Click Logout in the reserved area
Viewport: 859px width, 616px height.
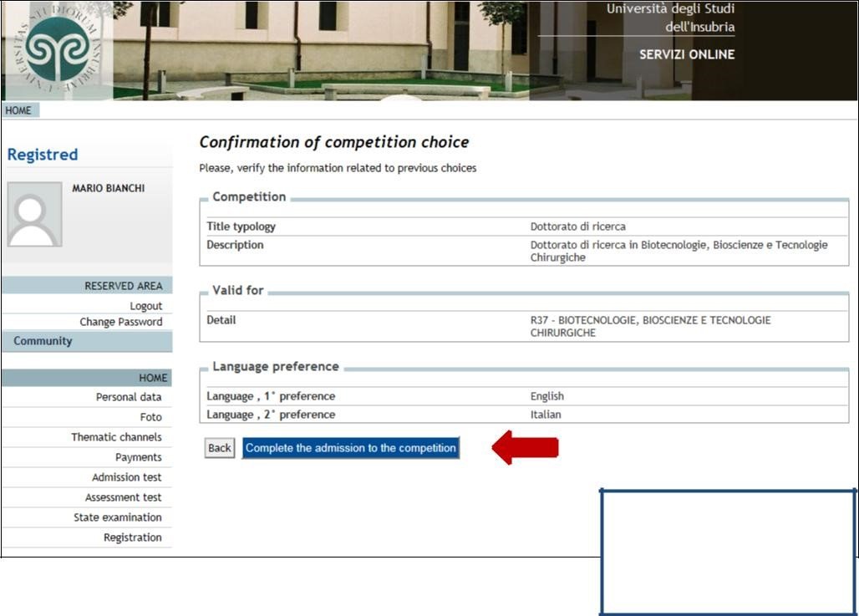pos(145,306)
